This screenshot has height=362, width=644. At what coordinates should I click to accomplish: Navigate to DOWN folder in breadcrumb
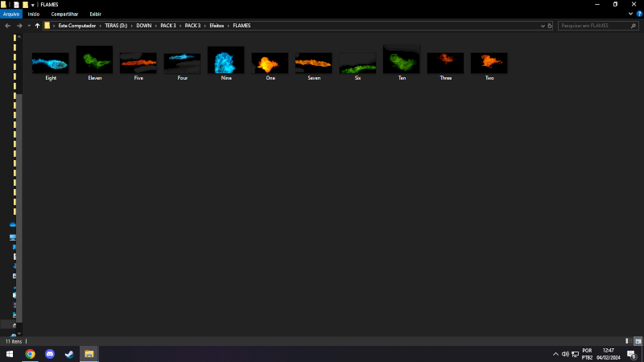(x=144, y=26)
